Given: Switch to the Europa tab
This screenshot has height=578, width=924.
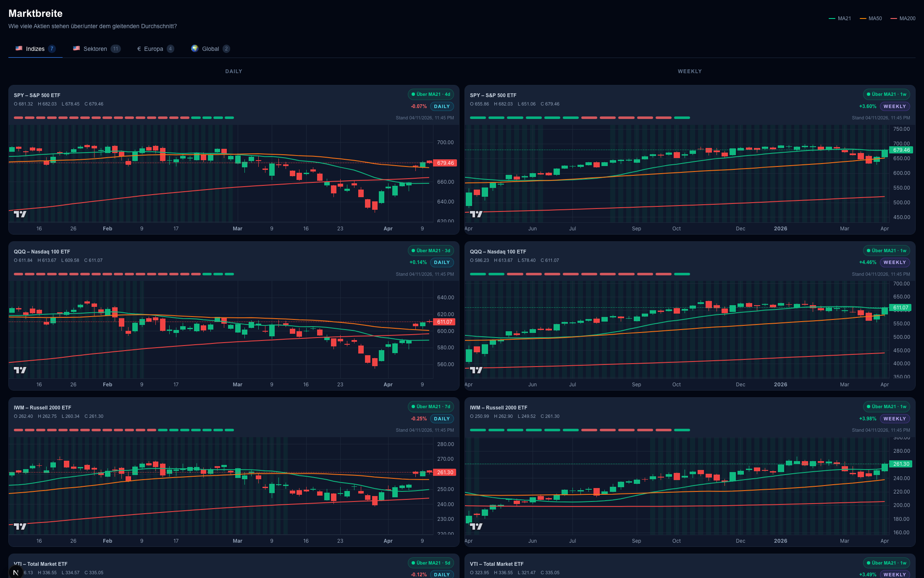Looking at the screenshot, I should click(155, 49).
